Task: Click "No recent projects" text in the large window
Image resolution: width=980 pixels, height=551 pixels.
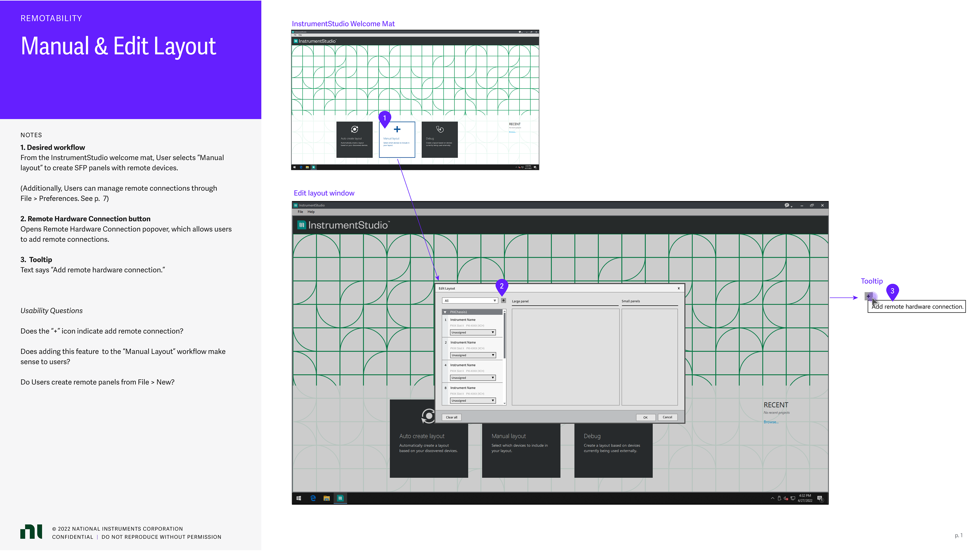Action: 776,412
